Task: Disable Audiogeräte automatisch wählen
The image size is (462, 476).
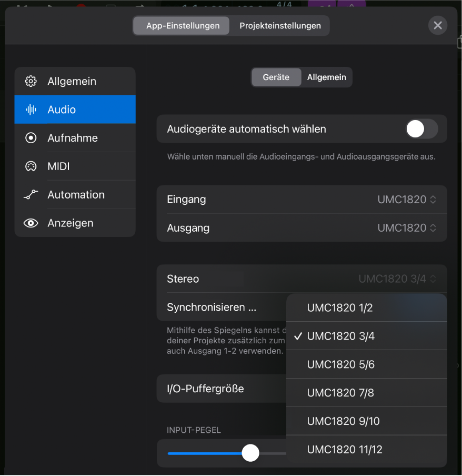Action: coord(421,128)
